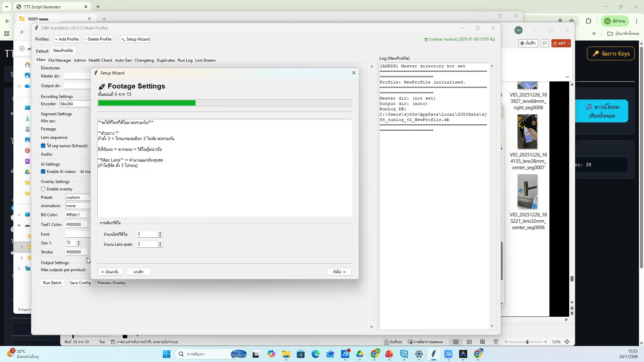Change the Preset dropdown from custom
This screenshot has height=362, width=644.
(77, 197)
